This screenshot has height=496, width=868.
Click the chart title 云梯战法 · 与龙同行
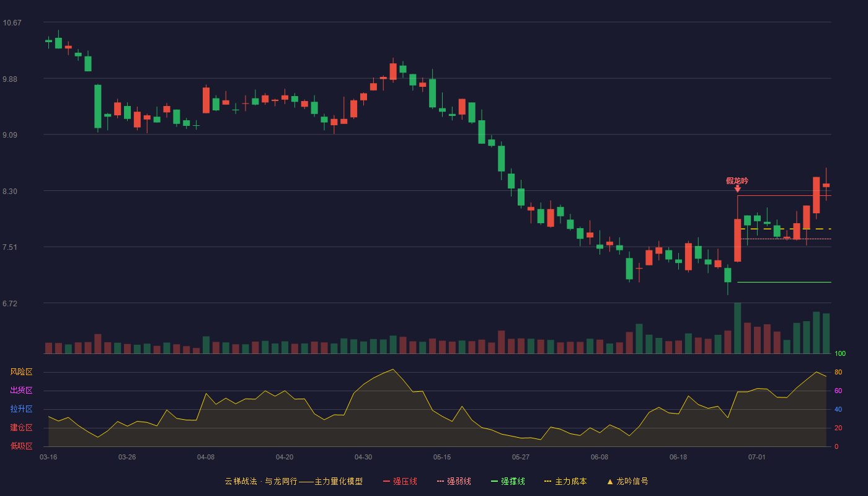[x=260, y=481]
